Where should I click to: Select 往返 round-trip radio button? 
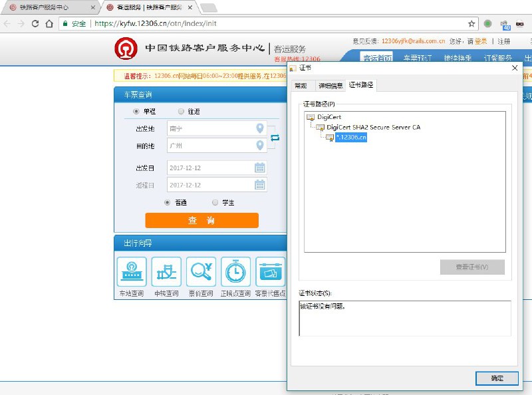[x=181, y=111]
